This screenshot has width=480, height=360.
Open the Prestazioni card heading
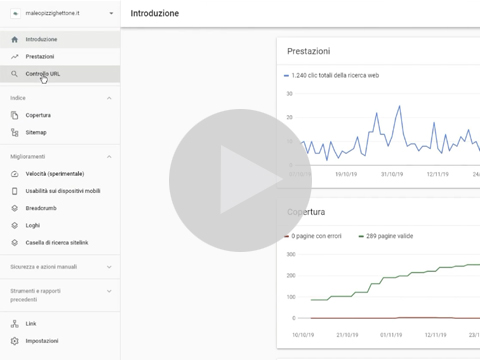click(309, 51)
